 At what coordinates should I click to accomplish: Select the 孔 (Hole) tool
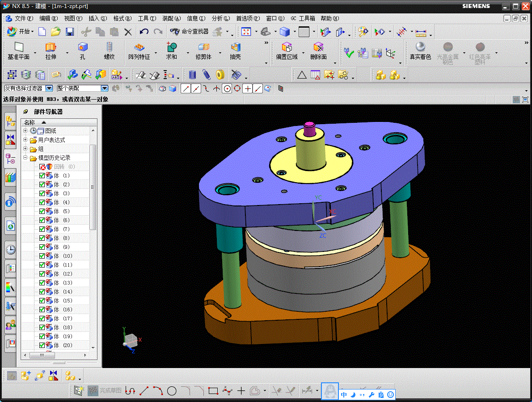82,51
